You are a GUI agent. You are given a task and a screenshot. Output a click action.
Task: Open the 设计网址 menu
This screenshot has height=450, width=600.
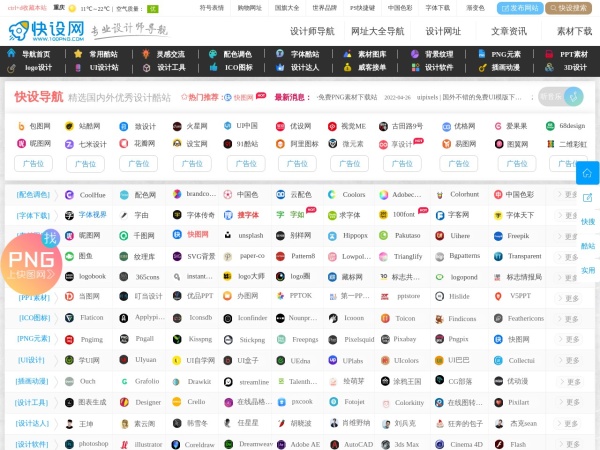point(443,31)
